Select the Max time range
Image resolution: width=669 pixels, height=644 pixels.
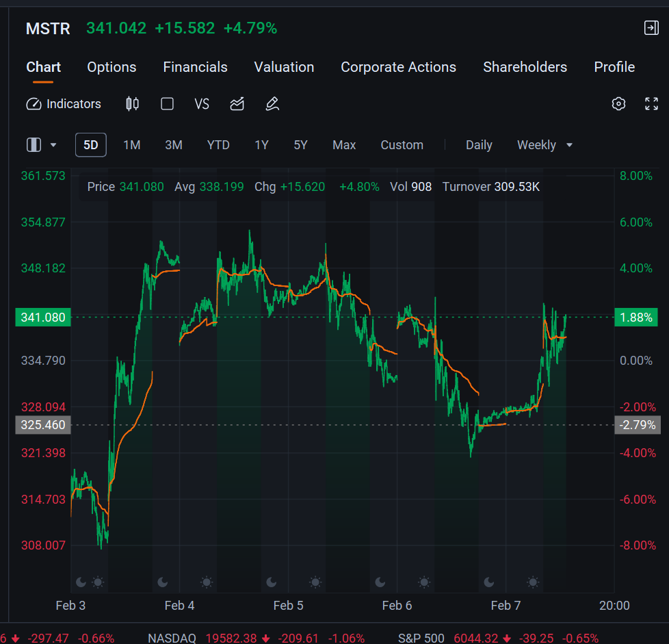pos(344,145)
